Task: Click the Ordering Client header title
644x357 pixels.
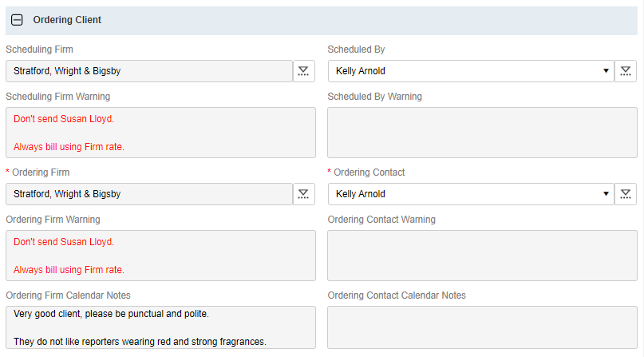Action: (67, 20)
